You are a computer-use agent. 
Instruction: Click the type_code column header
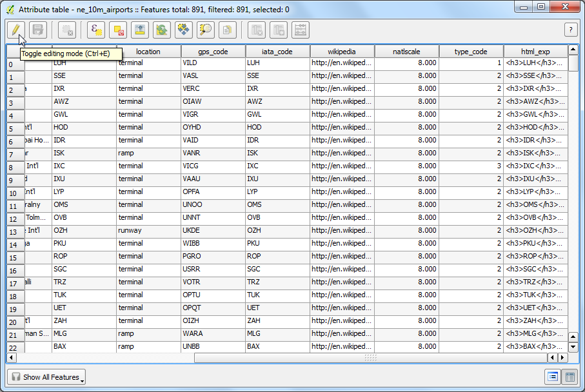pos(471,52)
